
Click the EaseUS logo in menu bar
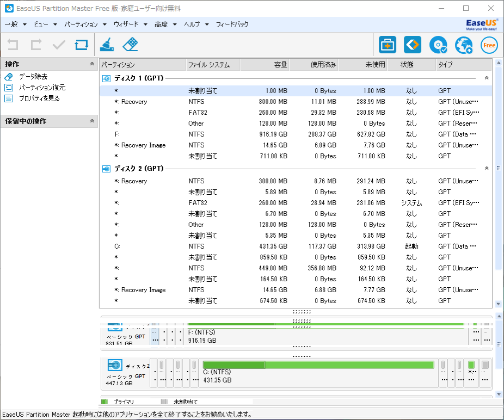click(482, 24)
